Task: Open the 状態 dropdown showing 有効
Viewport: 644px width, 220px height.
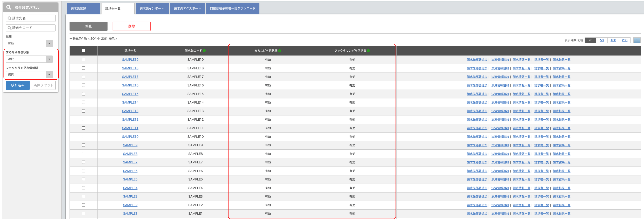Action: (x=29, y=43)
